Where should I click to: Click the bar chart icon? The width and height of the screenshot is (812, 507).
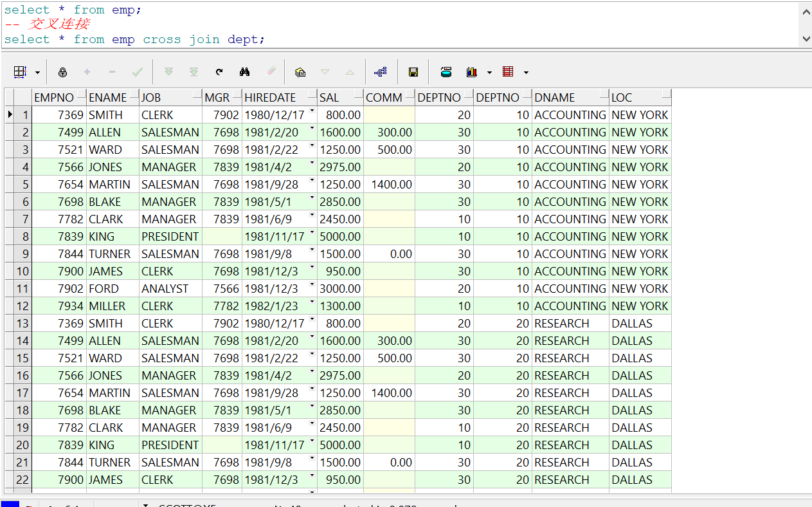click(x=472, y=72)
